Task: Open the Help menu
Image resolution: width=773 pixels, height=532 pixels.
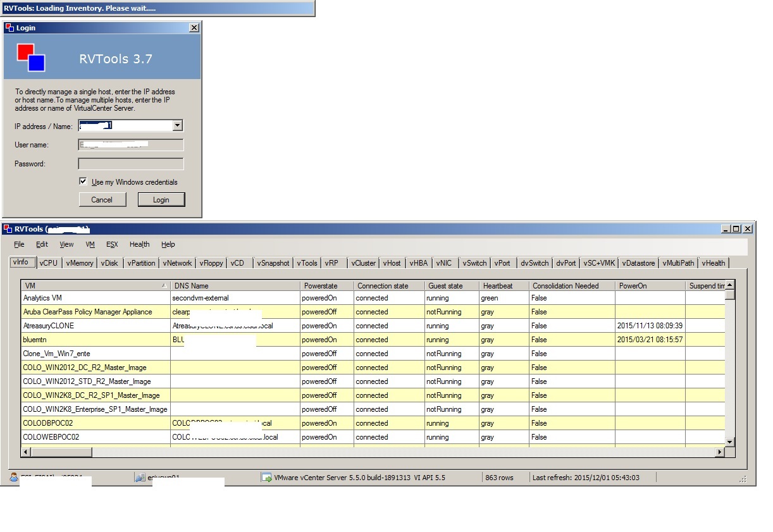Action: click(168, 244)
